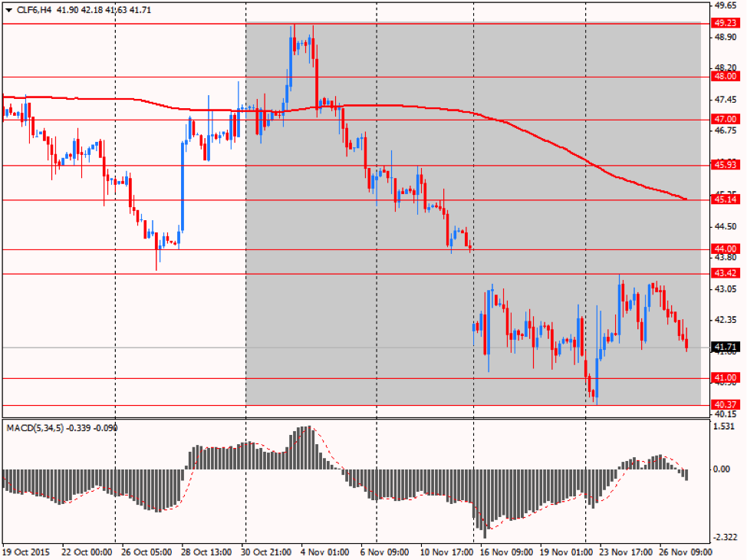Click the MACD(5,34,5) indicator label
The width and height of the screenshot is (747, 560).
[x=35, y=427]
